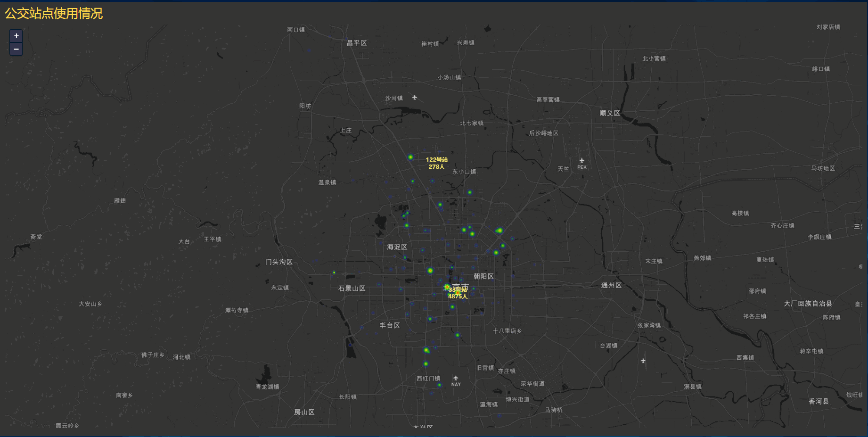Select the 122号站 278人 station label

pos(437,163)
